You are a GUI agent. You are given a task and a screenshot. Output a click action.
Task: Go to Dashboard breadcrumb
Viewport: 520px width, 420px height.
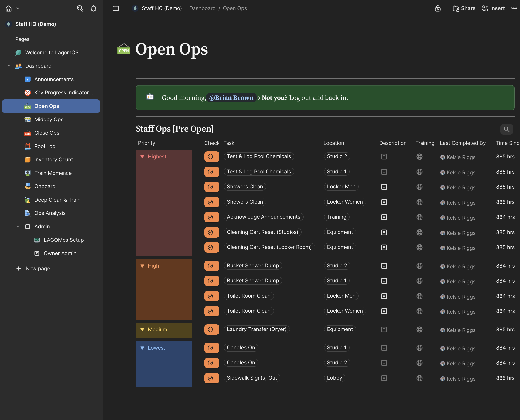202,8
